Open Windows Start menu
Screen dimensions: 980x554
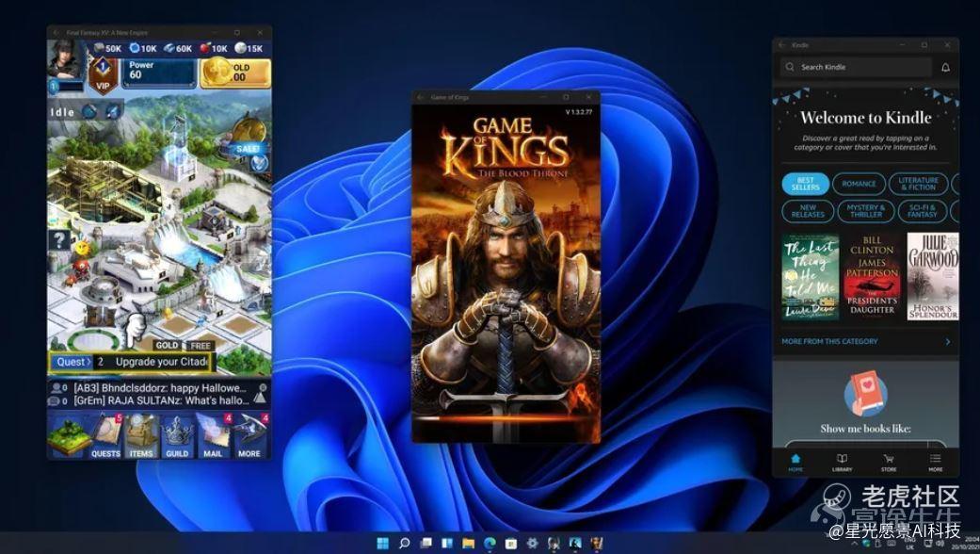point(382,543)
